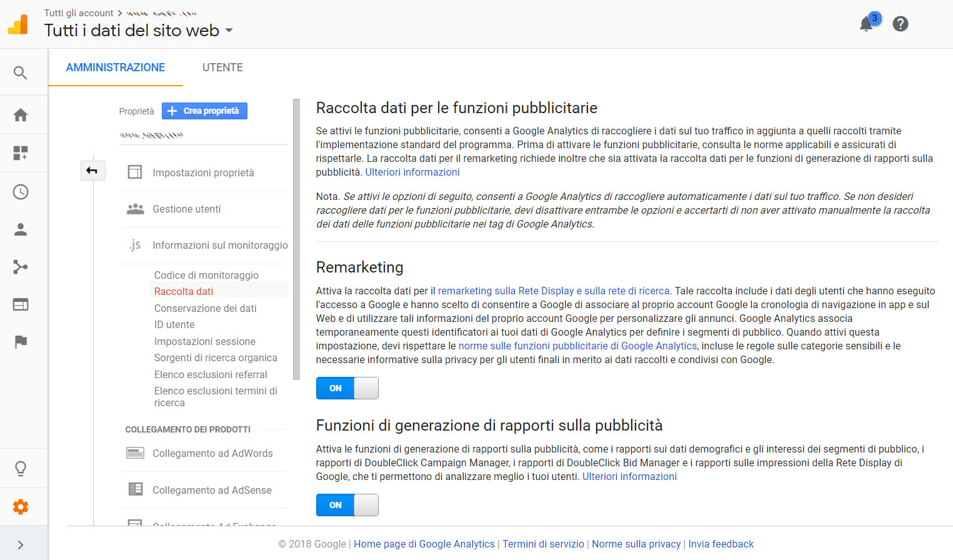Select Codice di monitoraggio
This screenshot has width=953, height=560.
206,275
